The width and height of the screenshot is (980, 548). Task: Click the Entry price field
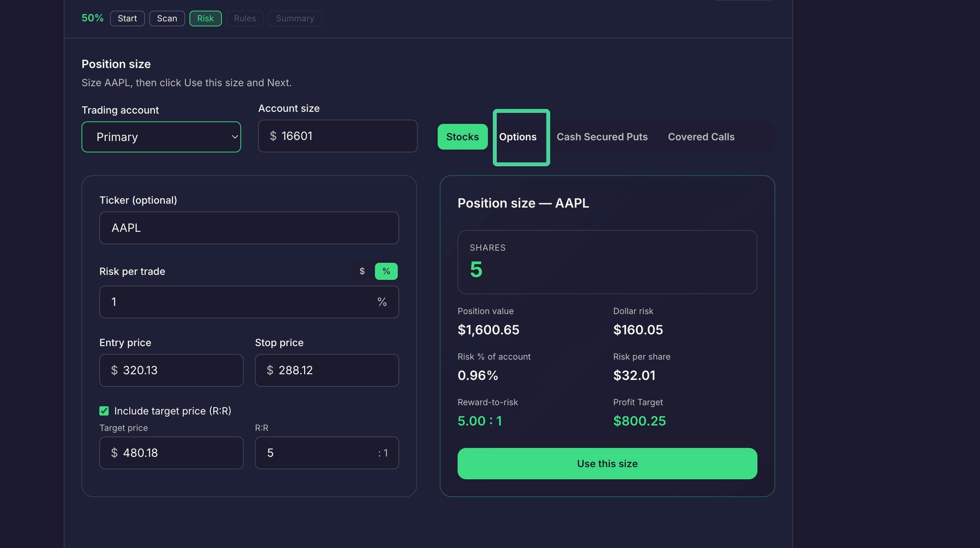coord(171,370)
